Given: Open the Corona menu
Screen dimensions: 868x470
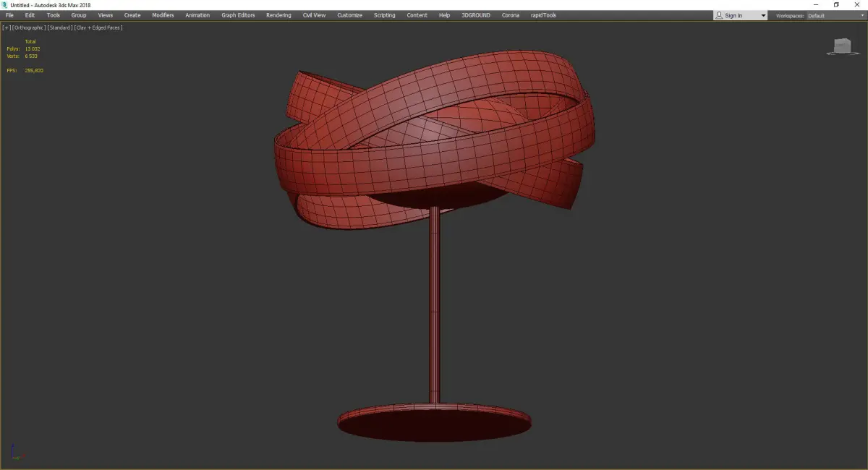Looking at the screenshot, I should click(x=511, y=15).
